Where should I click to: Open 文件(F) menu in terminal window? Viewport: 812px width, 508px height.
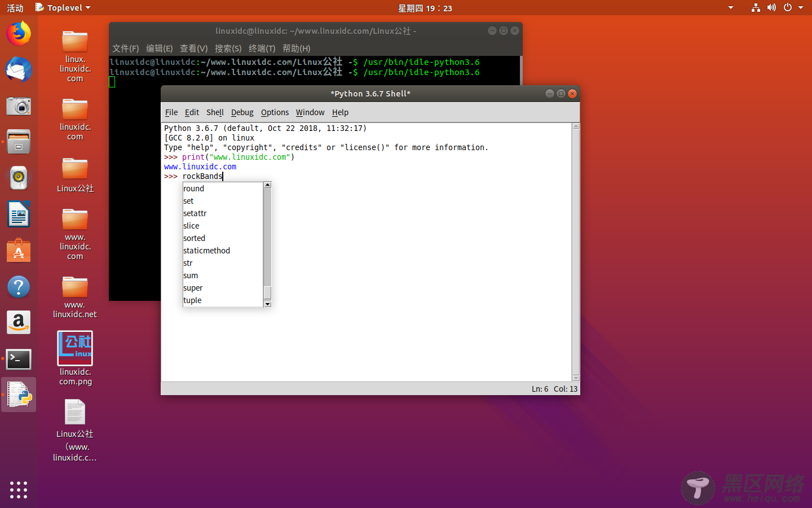[125, 49]
